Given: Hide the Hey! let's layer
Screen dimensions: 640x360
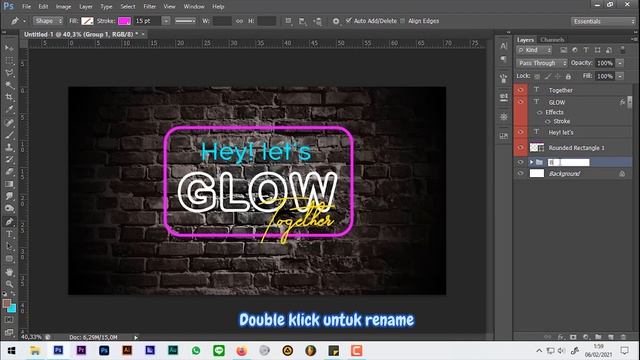Looking at the screenshot, I should tap(520, 132).
